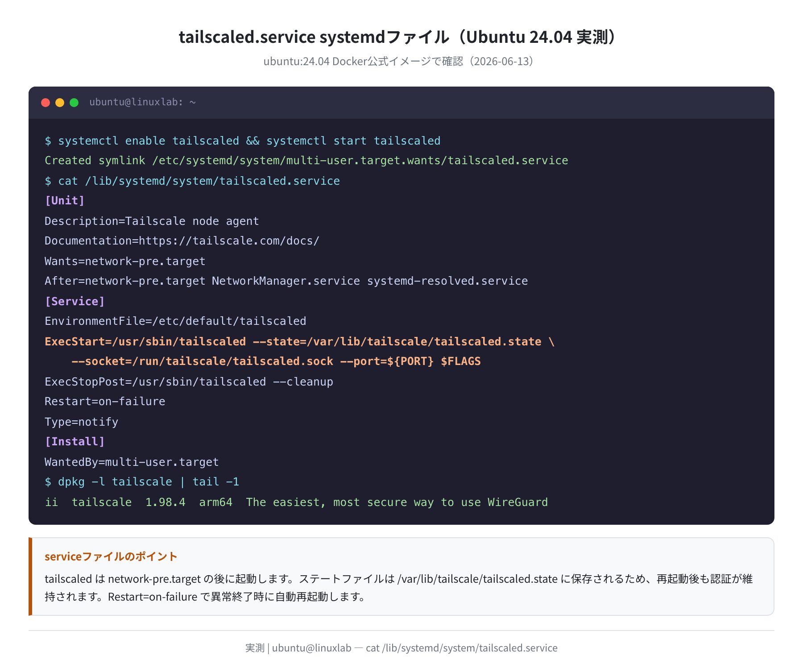Screen dimensions: 803x672
Task: Click Type=notify line
Action: coord(81,422)
